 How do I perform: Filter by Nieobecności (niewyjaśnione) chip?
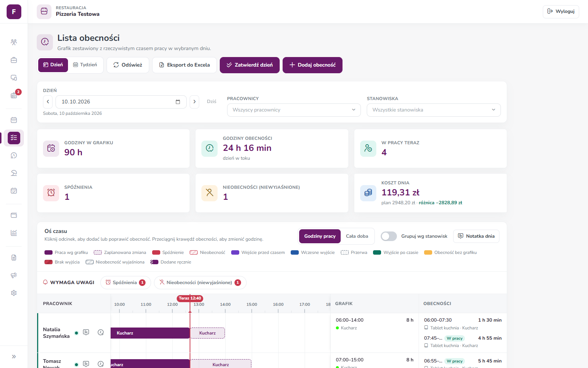(200, 283)
